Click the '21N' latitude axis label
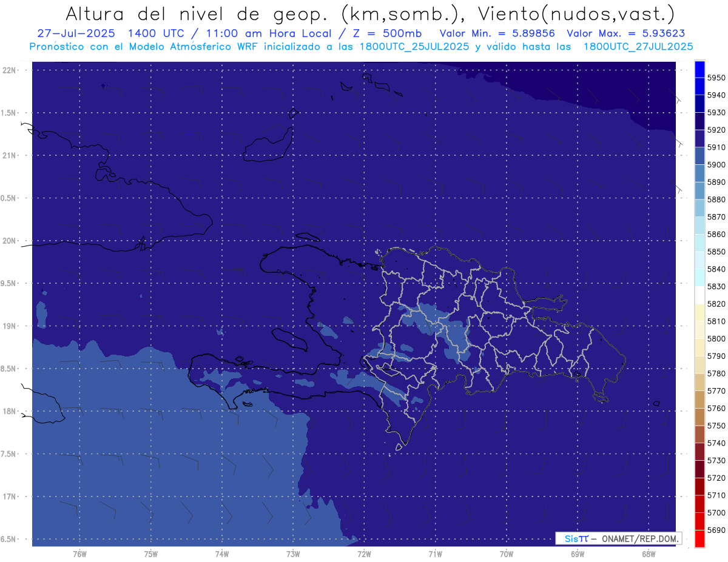This screenshot has width=728, height=562. [10, 155]
